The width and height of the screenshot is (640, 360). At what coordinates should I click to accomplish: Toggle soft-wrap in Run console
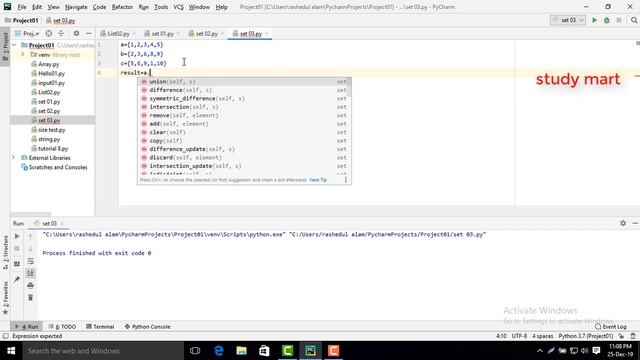(x=31, y=261)
